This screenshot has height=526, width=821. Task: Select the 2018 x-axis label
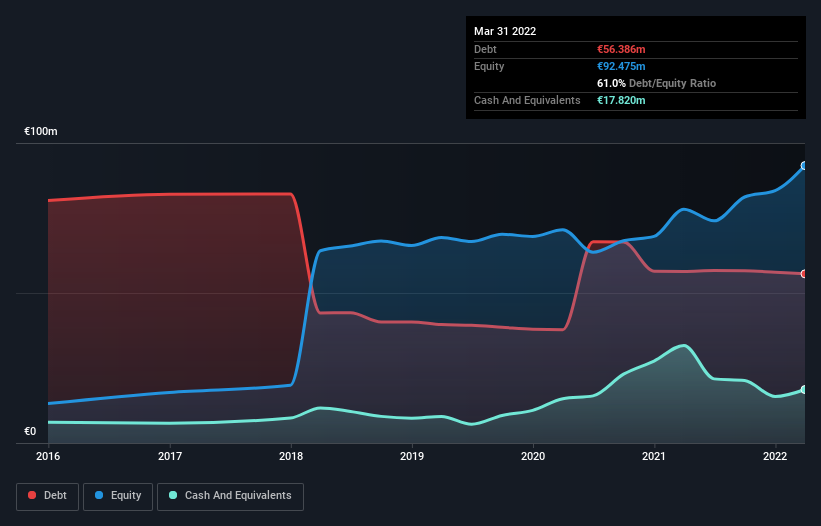(x=291, y=456)
